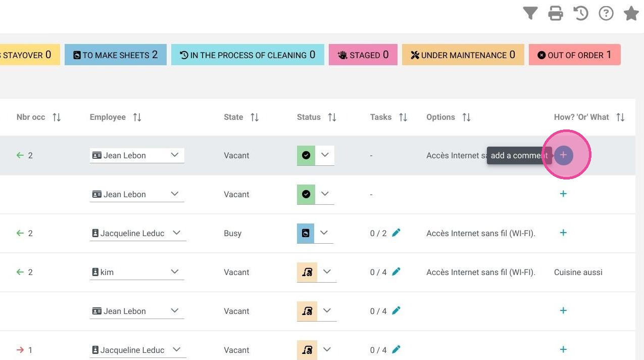Filter by To Make Sheets tag
Screen dimensions: 644x360
[x=116, y=55]
